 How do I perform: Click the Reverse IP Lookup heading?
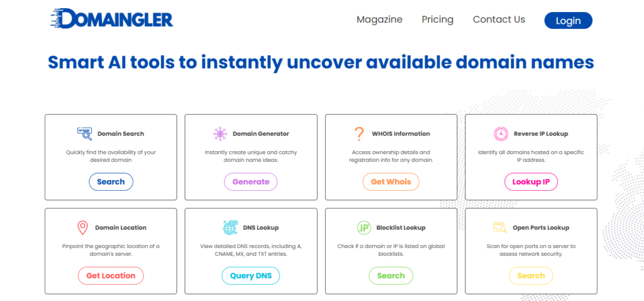541,133
